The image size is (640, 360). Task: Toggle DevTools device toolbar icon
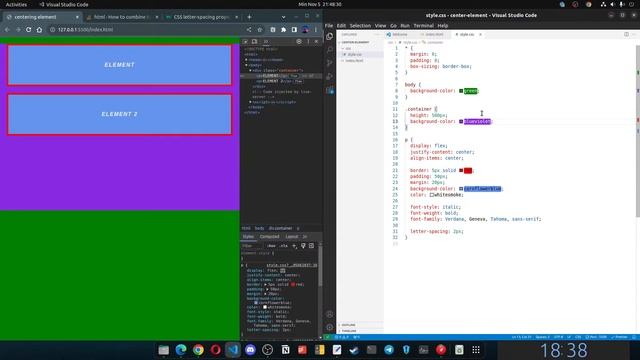(254, 42)
